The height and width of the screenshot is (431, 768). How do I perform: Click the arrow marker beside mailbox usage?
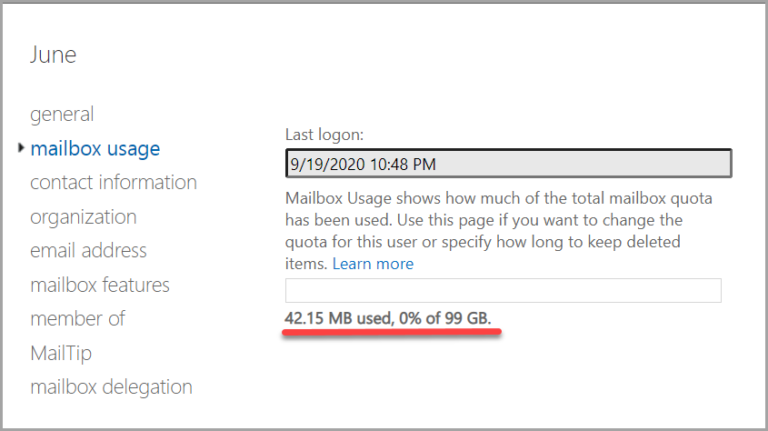[x=21, y=148]
